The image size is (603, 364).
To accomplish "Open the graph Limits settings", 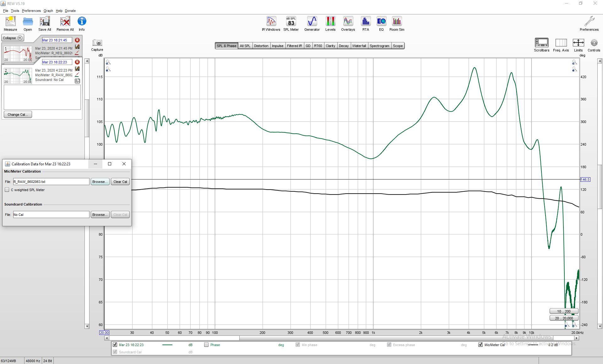I will coord(578,45).
